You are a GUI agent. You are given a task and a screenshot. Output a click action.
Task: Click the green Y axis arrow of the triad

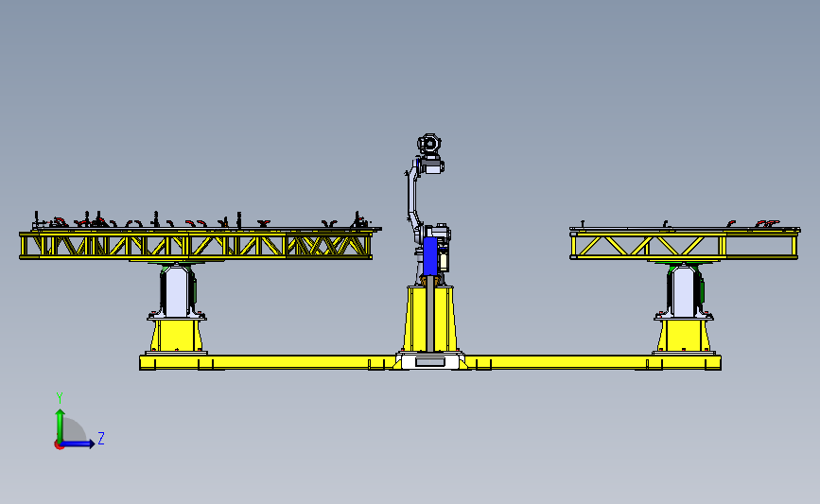61,426
